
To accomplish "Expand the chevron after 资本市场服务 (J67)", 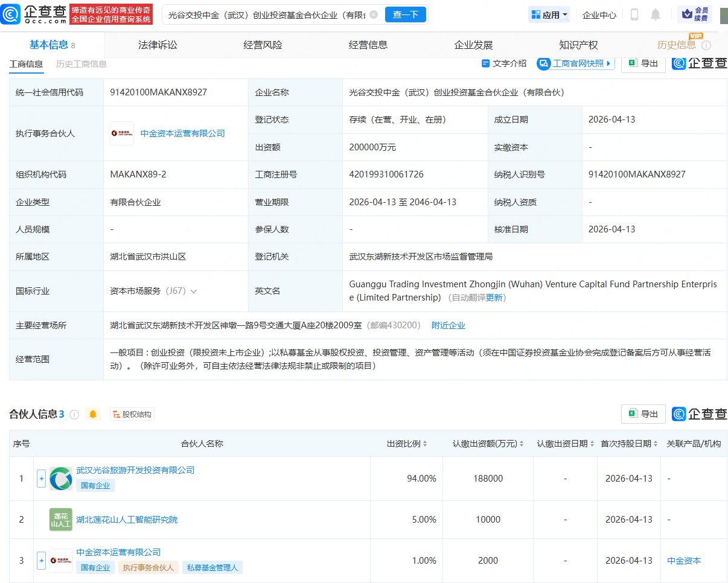I will [193, 291].
